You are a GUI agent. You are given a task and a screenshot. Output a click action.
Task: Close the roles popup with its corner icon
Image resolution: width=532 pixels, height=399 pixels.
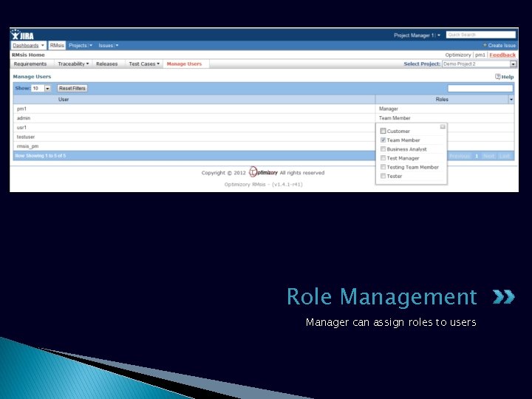click(443, 126)
